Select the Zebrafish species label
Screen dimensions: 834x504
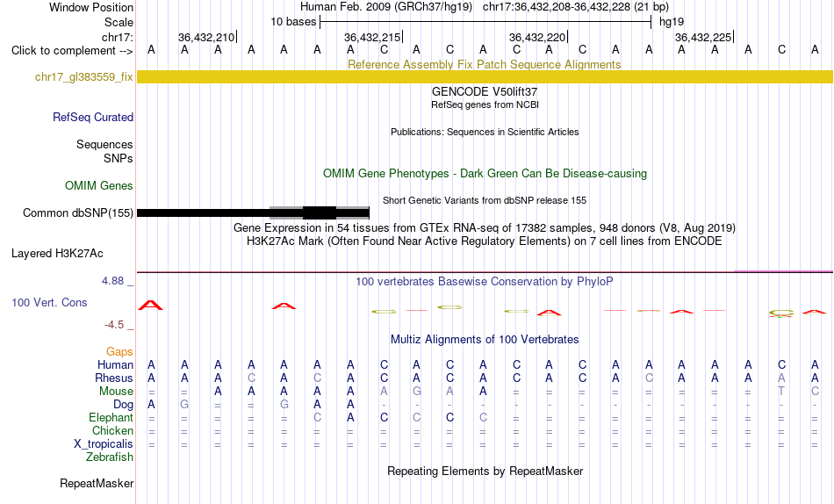click(x=110, y=457)
